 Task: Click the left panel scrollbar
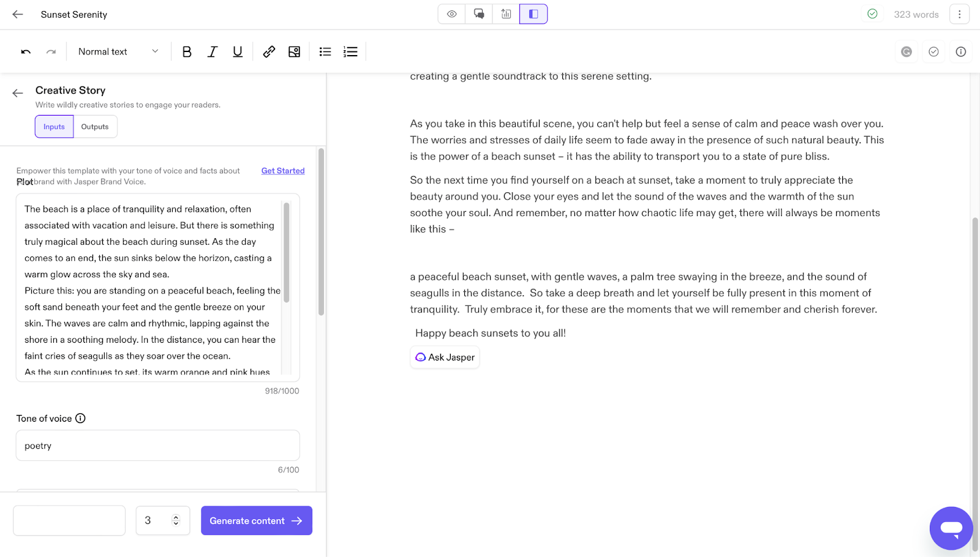321,232
